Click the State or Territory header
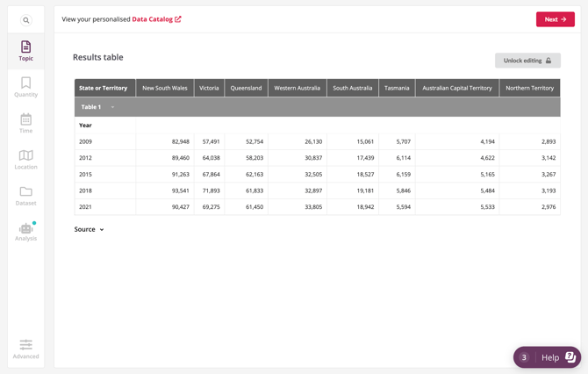The height and width of the screenshot is (374, 588). [104, 88]
